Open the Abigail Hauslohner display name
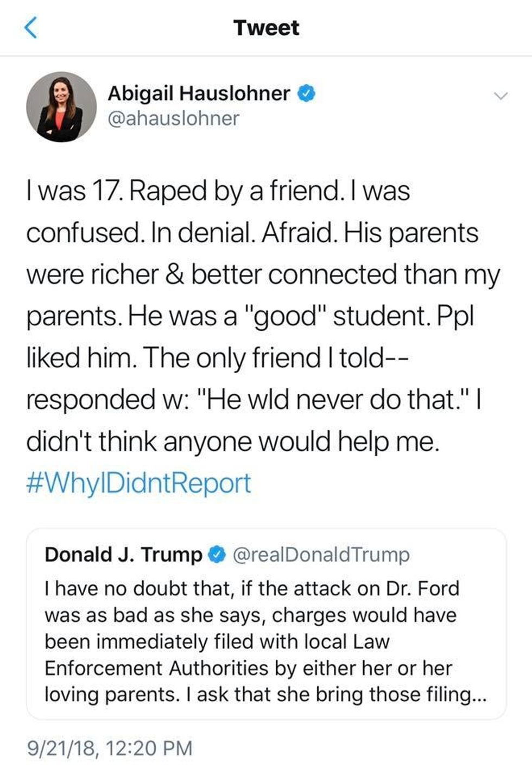The height and width of the screenshot is (774, 532). (x=199, y=93)
